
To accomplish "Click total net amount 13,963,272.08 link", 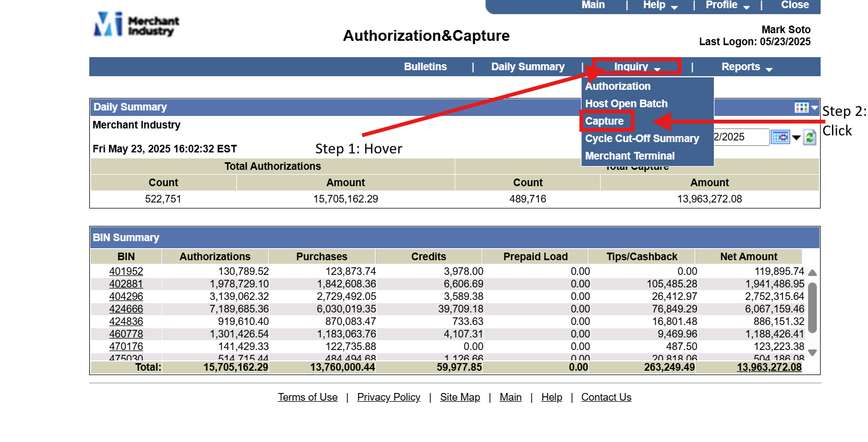I will 769,367.
